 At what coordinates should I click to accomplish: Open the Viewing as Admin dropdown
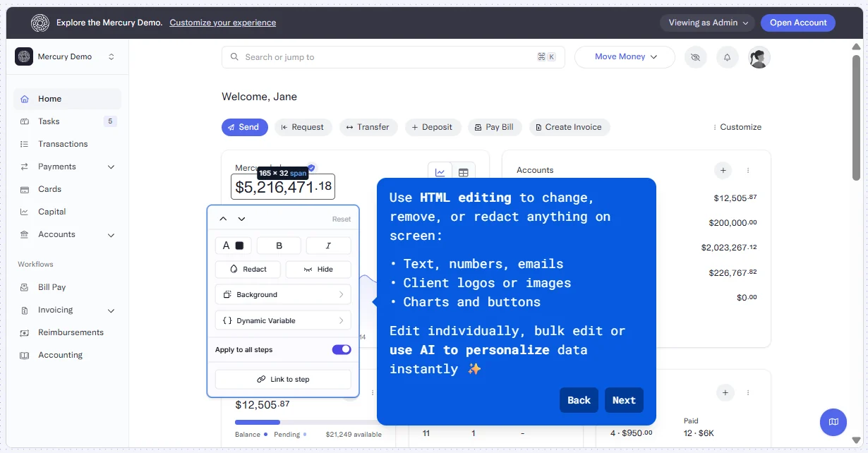tap(707, 23)
